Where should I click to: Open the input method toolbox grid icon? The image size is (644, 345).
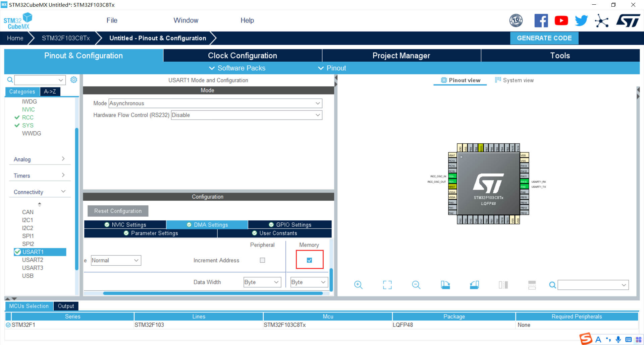tap(638, 339)
